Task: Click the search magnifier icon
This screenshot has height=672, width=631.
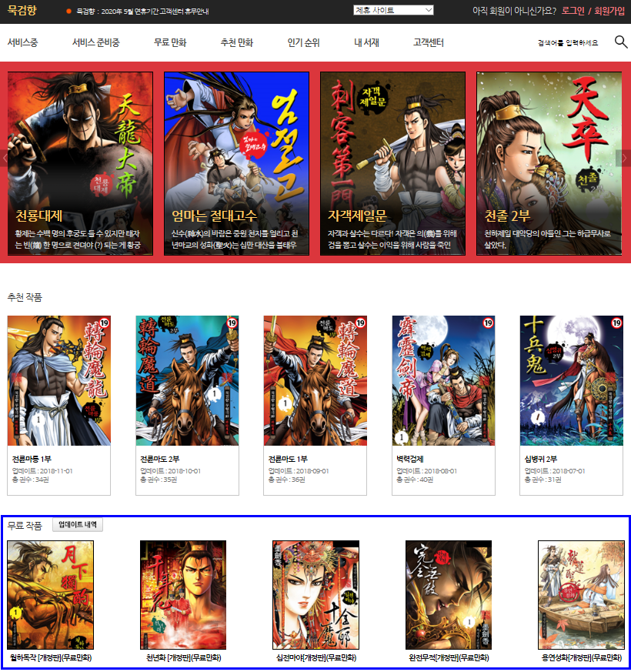Action: click(621, 42)
